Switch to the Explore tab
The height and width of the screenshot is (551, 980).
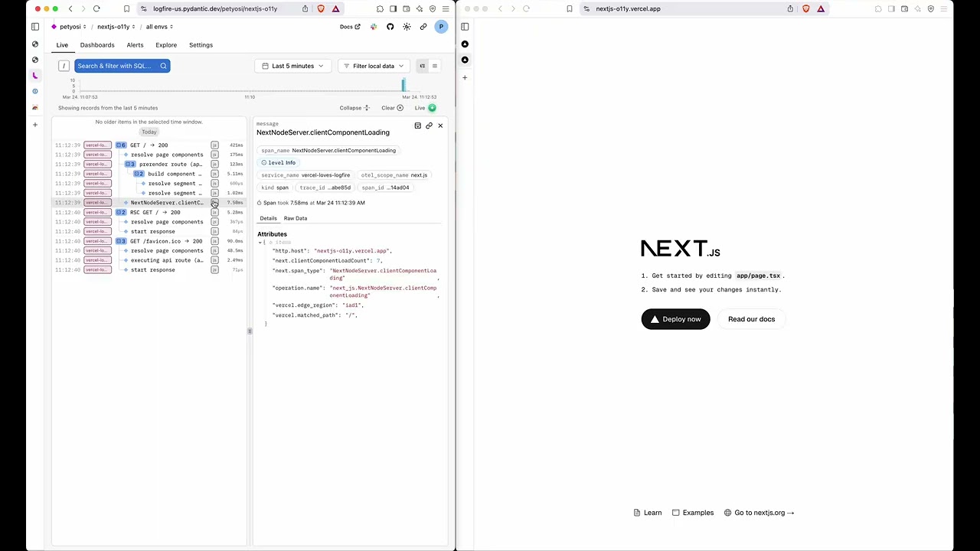166,45
